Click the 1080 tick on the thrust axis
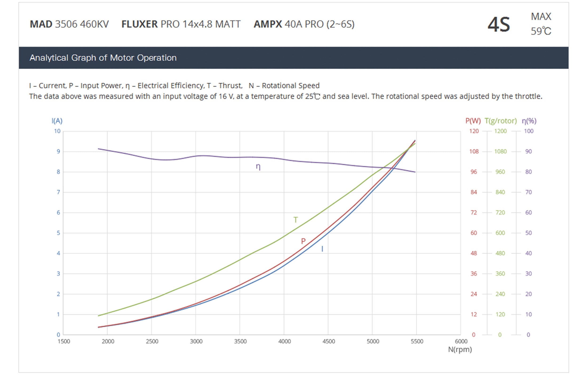 [x=500, y=151]
